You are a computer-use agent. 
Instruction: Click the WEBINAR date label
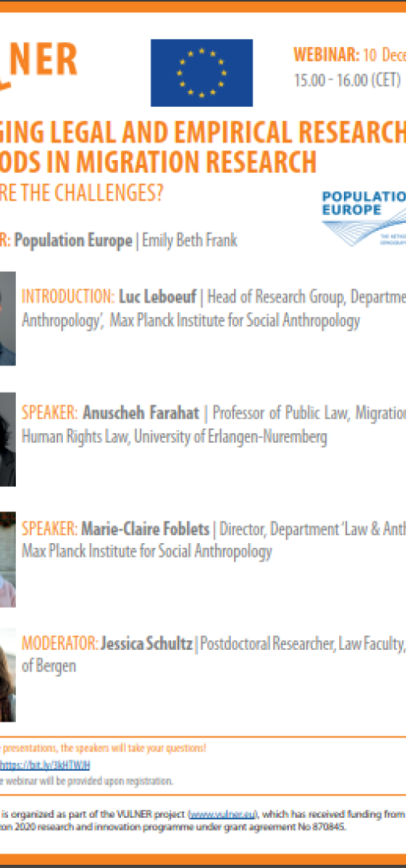(349, 56)
